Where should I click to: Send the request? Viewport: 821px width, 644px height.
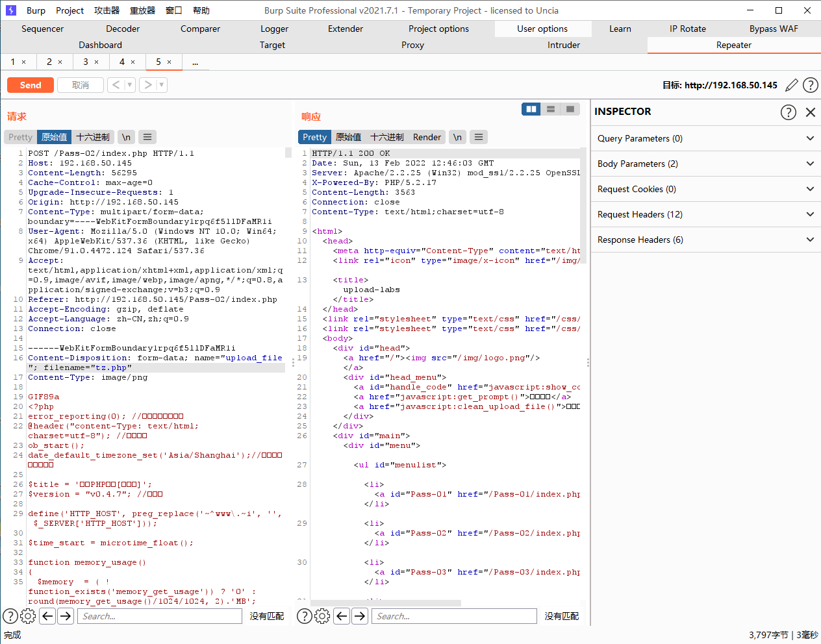point(31,85)
